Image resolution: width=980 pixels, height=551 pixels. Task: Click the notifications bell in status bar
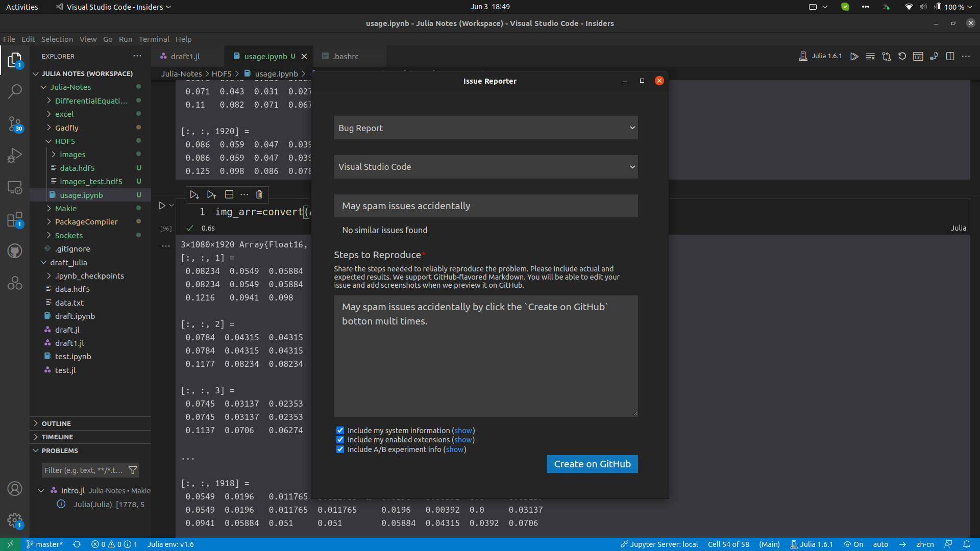pyautogui.click(x=966, y=544)
